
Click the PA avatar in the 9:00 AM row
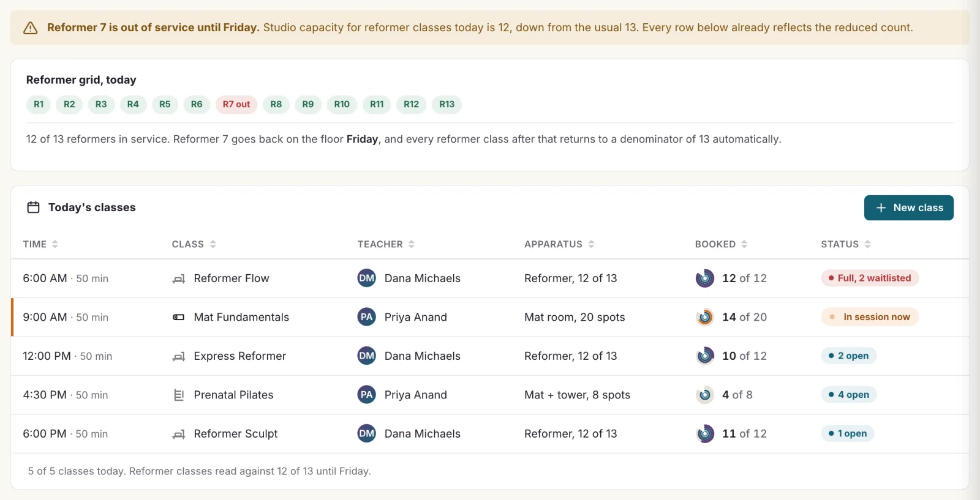click(x=367, y=317)
